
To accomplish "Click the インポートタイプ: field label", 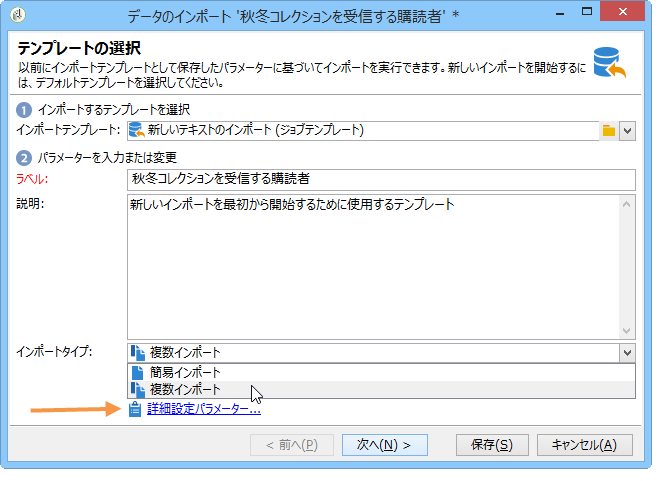I will coord(54,351).
